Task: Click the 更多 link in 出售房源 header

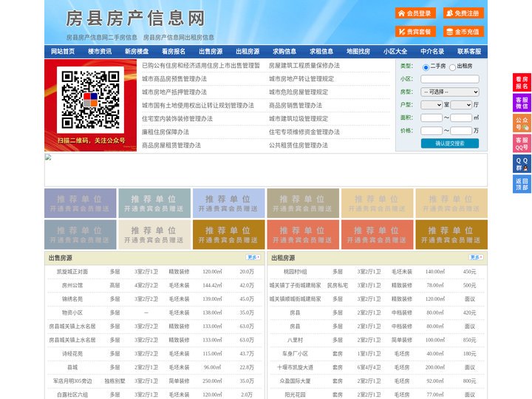Action: (253, 258)
